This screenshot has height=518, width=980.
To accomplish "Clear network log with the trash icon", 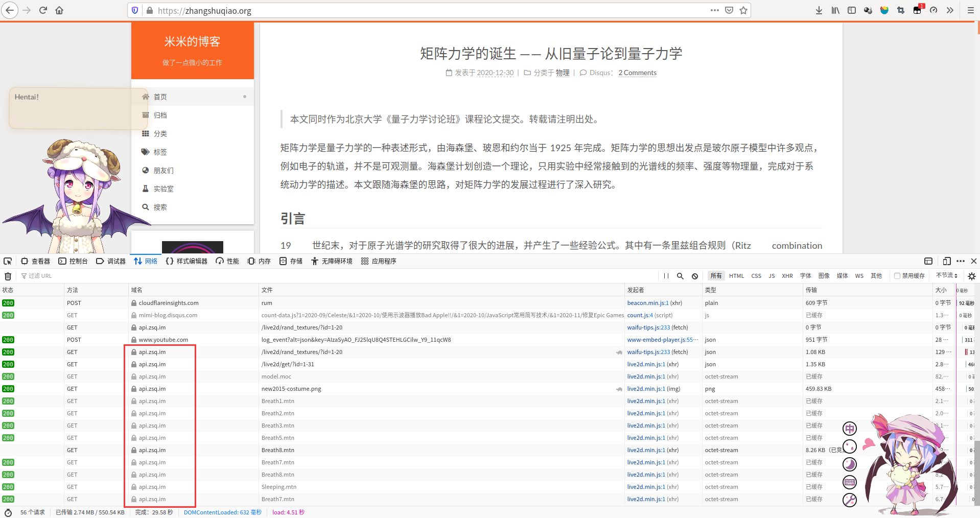I will (8, 276).
